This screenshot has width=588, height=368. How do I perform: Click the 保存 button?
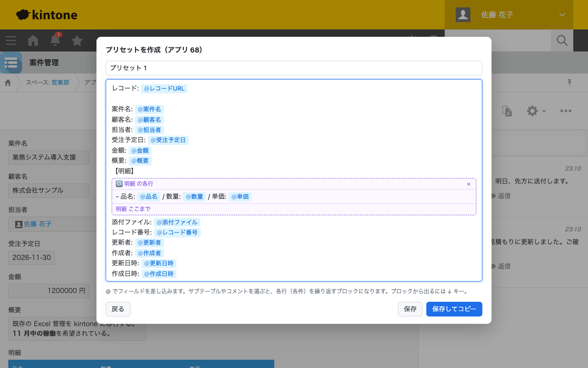pos(410,309)
